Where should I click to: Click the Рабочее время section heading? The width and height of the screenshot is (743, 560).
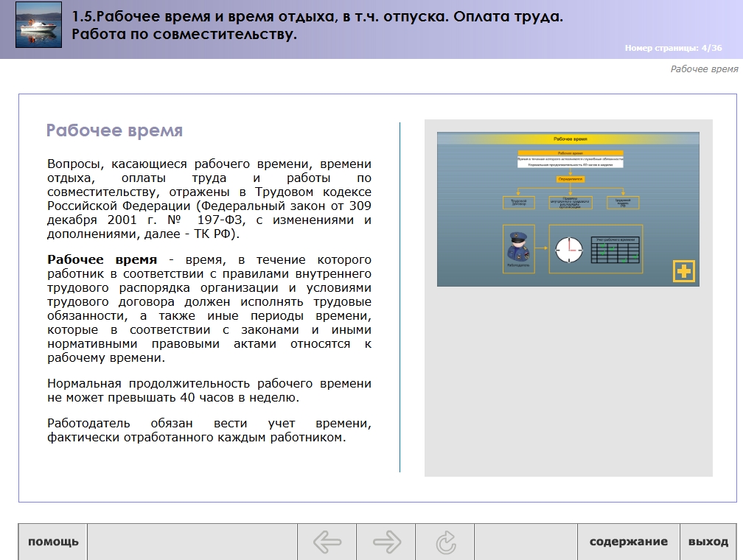coord(114,130)
